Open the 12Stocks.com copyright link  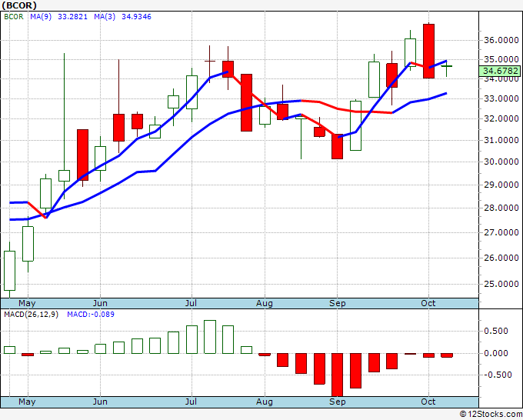[x=491, y=414]
